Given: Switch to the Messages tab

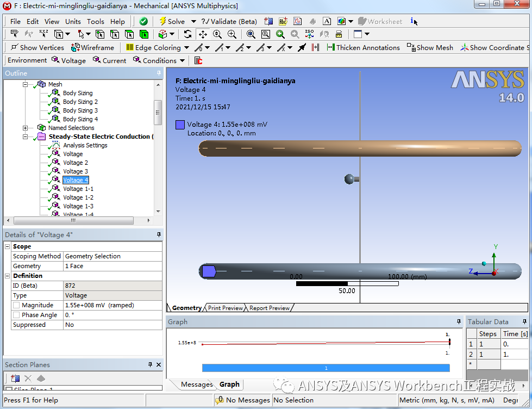Looking at the screenshot, I should click(x=197, y=385).
